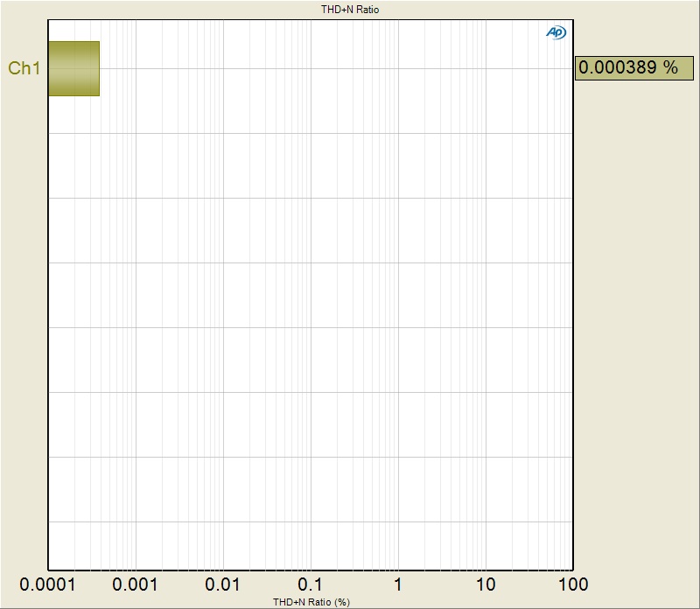The height and width of the screenshot is (609, 700).
Task: Click the 0.000389 % reading box
Action: click(x=633, y=68)
